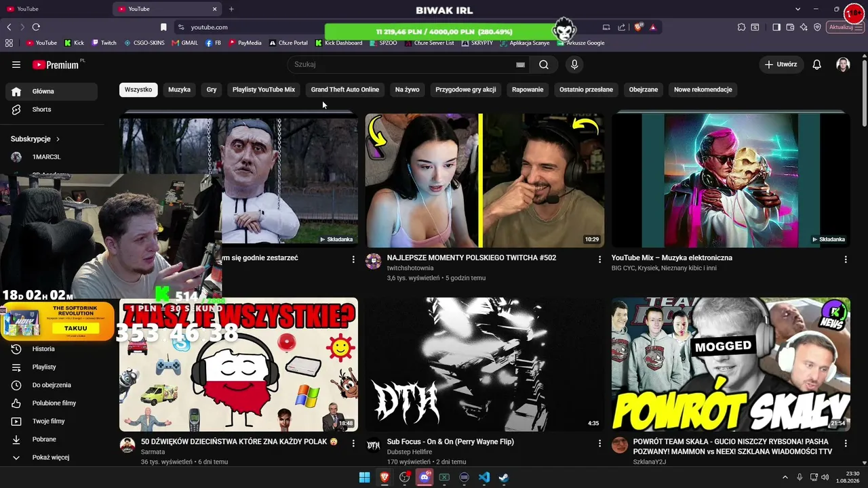Open options for Sub Focus On & On video
The image size is (868, 488).
point(599,443)
